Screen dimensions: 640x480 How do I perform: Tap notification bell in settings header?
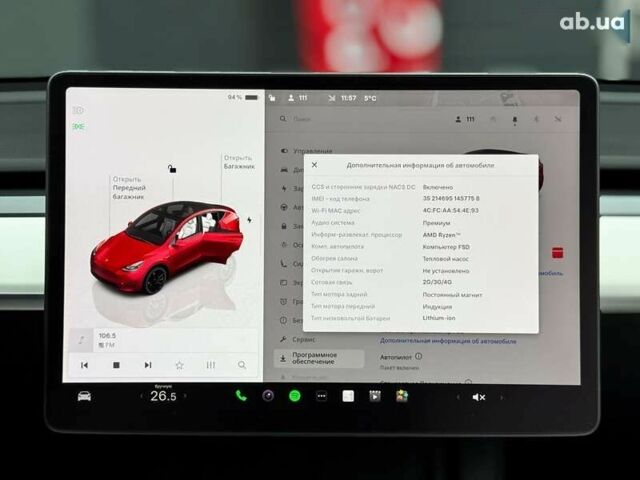pyautogui.click(x=515, y=120)
